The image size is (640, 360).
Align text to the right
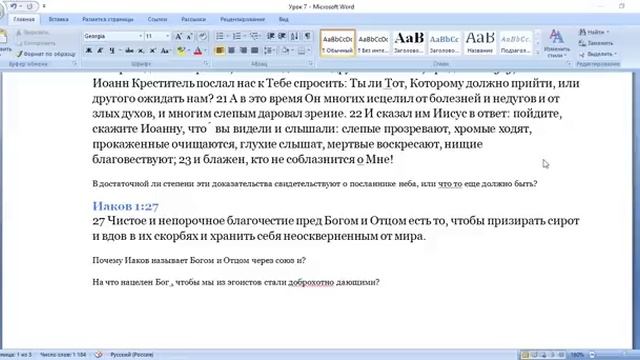(243, 51)
